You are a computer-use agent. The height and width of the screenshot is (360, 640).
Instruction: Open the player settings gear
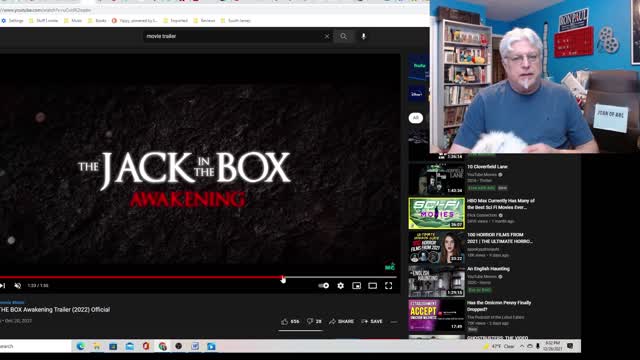(340, 286)
